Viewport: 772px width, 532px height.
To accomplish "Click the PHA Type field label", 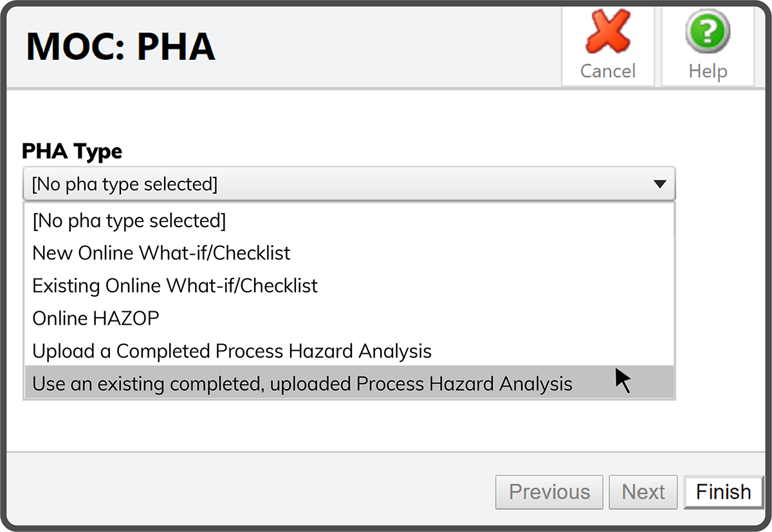I will pos(72,152).
